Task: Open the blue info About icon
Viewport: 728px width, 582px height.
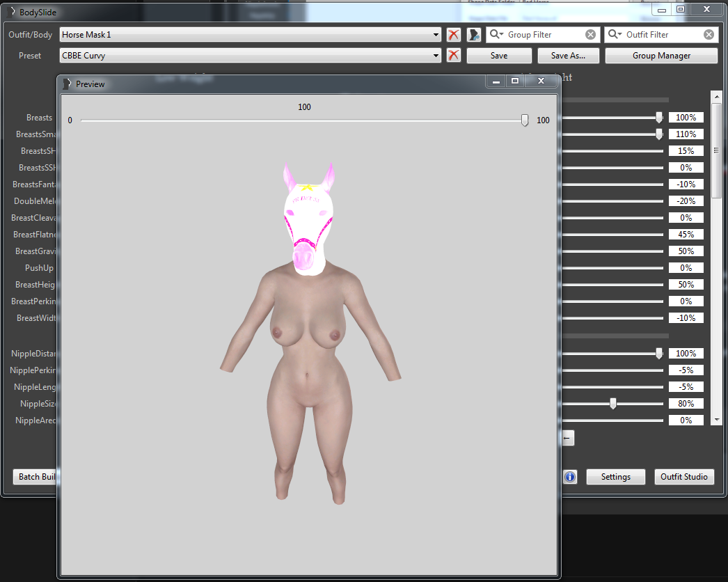Action: click(x=570, y=477)
